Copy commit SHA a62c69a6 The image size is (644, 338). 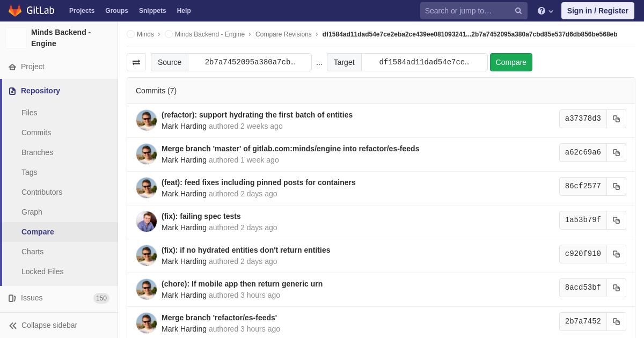click(x=616, y=152)
